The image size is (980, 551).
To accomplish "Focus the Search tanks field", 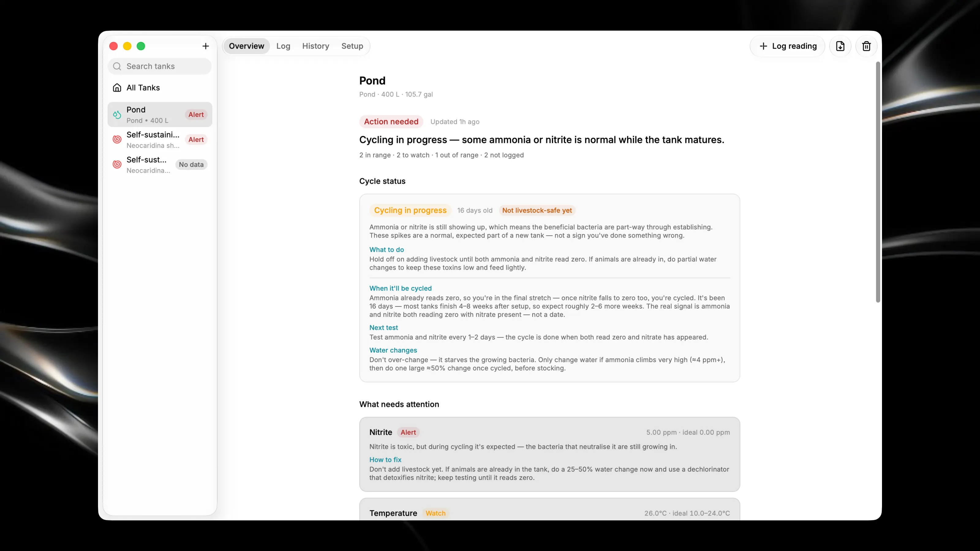I will pyautogui.click(x=160, y=66).
